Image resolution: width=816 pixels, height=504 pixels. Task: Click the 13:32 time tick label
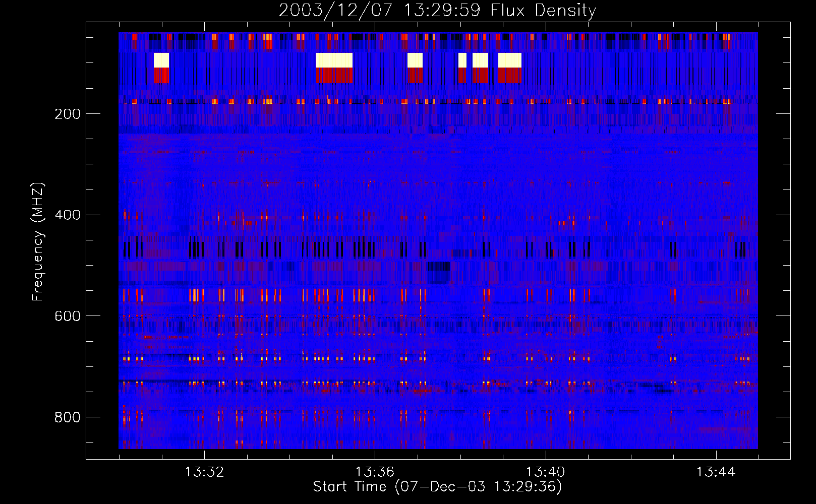pyautogui.click(x=204, y=472)
